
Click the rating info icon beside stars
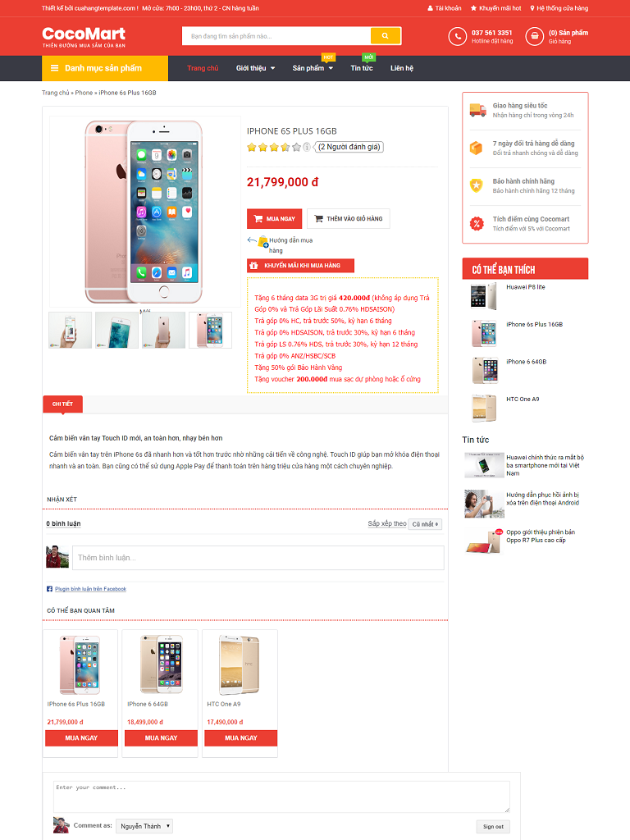coord(307,147)
